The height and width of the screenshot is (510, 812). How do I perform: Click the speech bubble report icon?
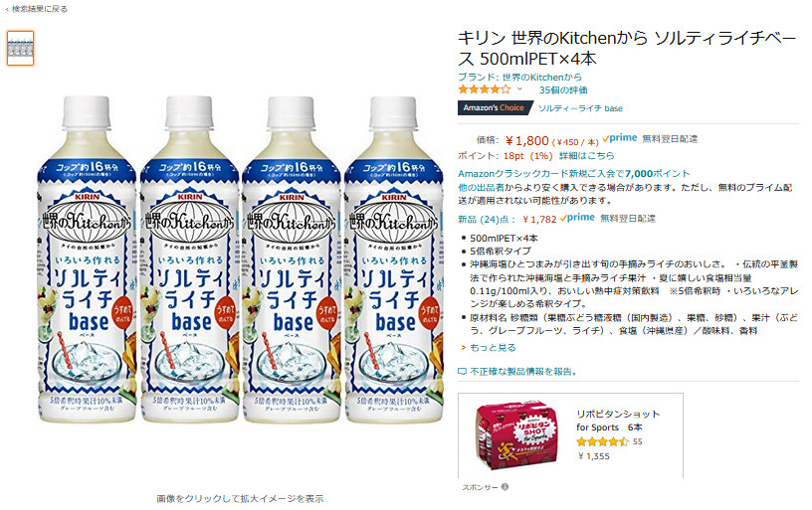pos(462,372)
